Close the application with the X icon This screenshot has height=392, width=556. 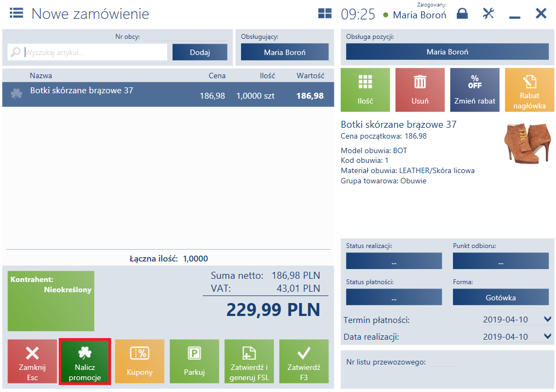(541, 13)
